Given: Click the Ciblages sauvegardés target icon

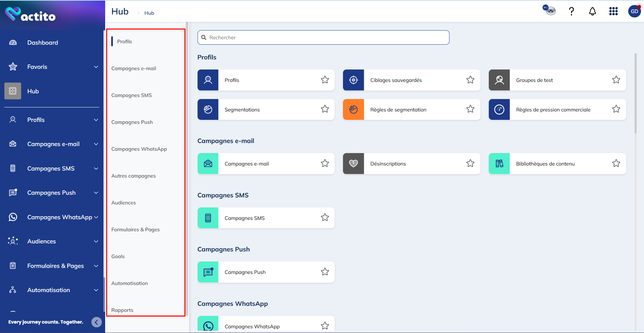Looking at the screenshot, I should point(353,80).
